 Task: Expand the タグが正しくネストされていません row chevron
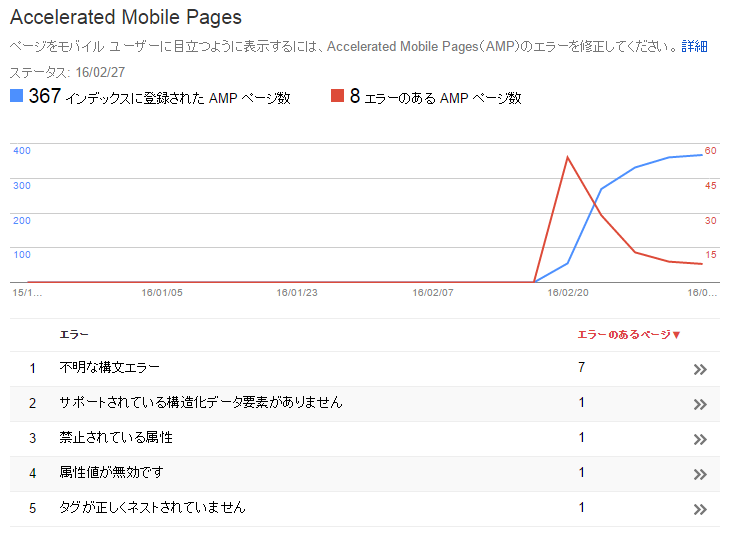[700, 510]
